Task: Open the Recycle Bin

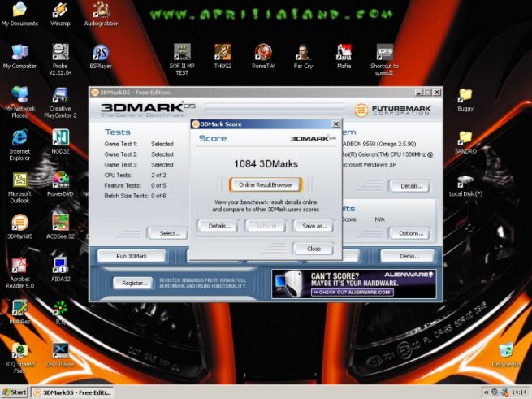Action: (x=506, y=351)
